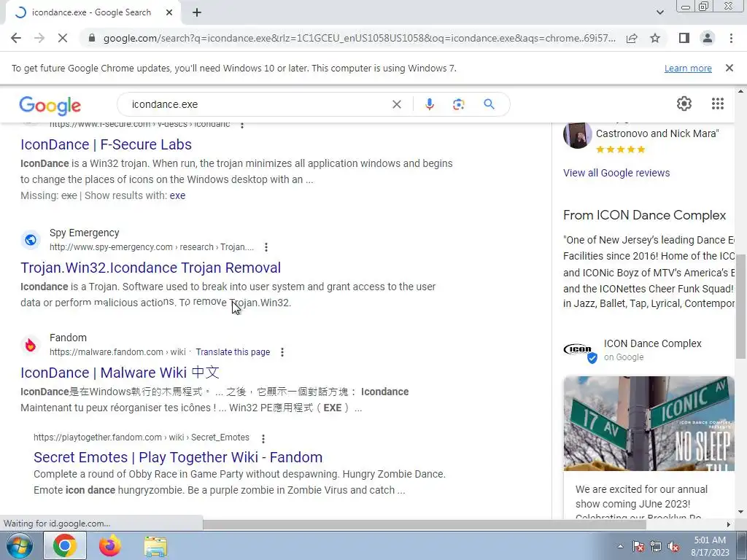The image size is (747, 560).
Task: Open the Trojan.Win32.Icondance Trojan Removal result
Action: 150,268
